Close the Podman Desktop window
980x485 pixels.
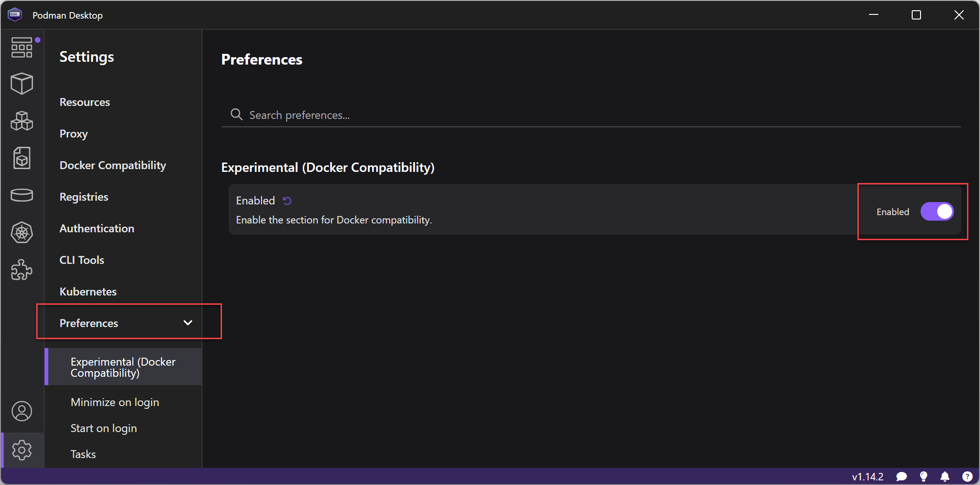(x=959, y=15)
